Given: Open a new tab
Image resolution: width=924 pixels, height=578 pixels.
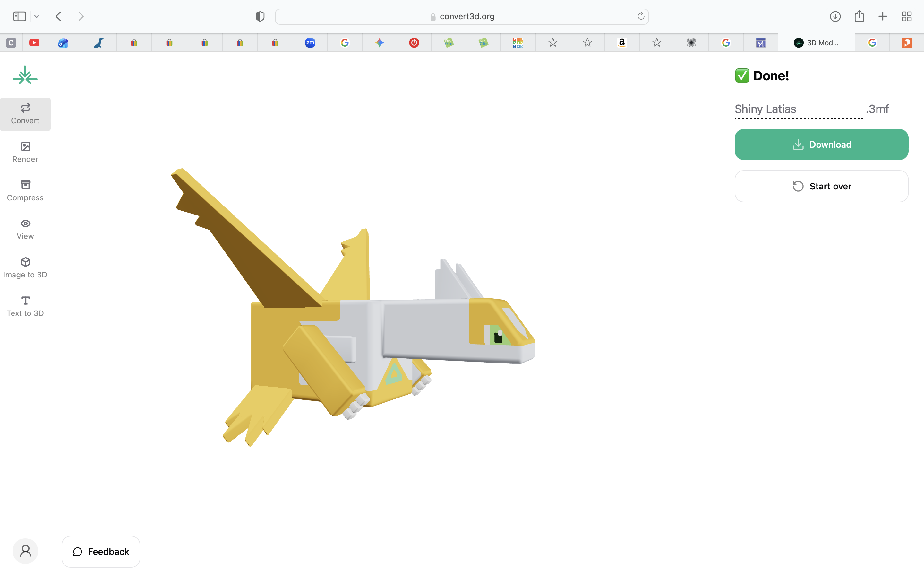Looking at the screenshot, I should coord(883,16).
